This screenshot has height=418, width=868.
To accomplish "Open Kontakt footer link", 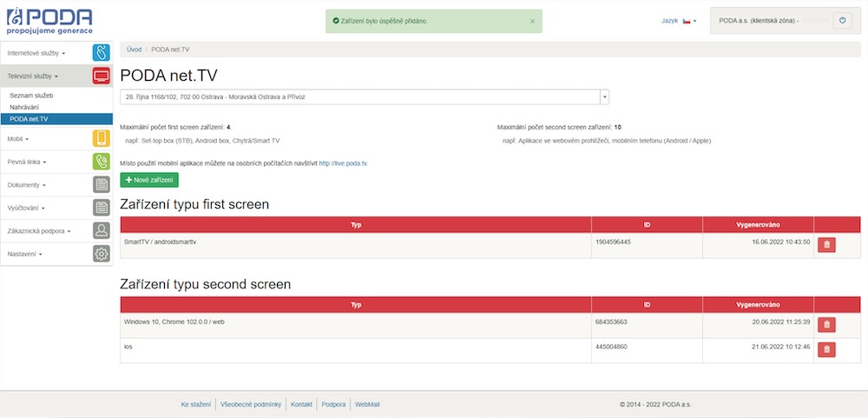I will [x=302, y=405].
